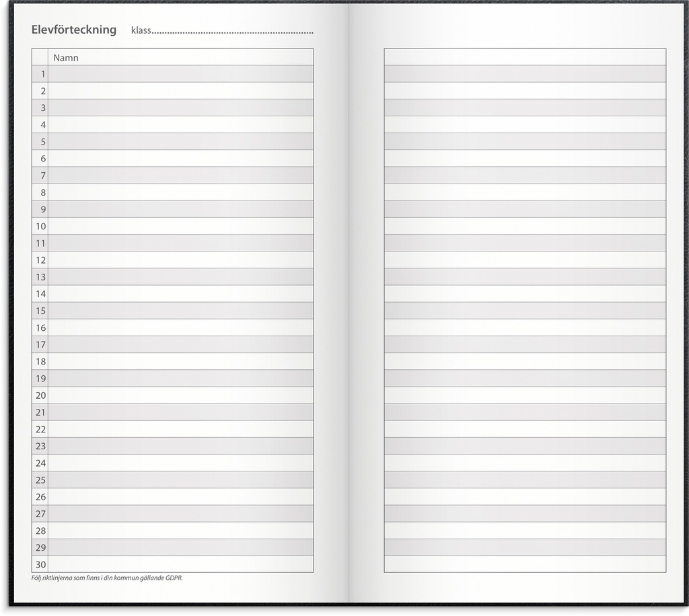Click the GDPR footnote text

(107, 578)
